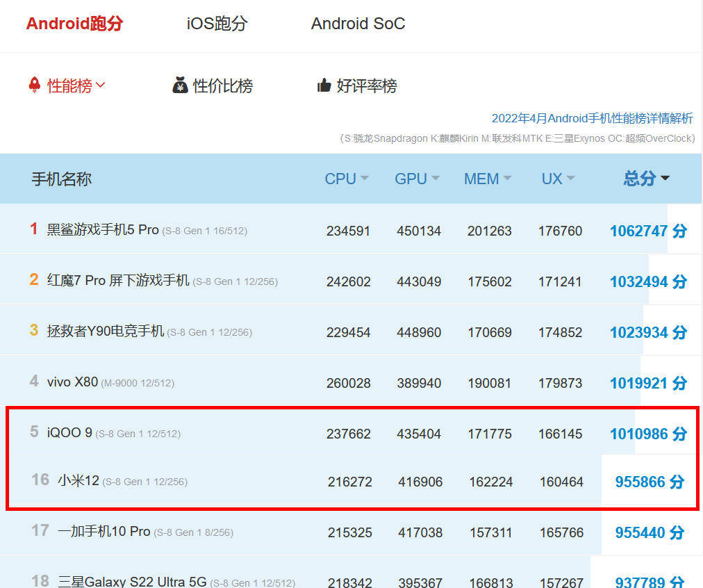Click the MEM sort arrow
703x588 pixels.
coord(507,178)
